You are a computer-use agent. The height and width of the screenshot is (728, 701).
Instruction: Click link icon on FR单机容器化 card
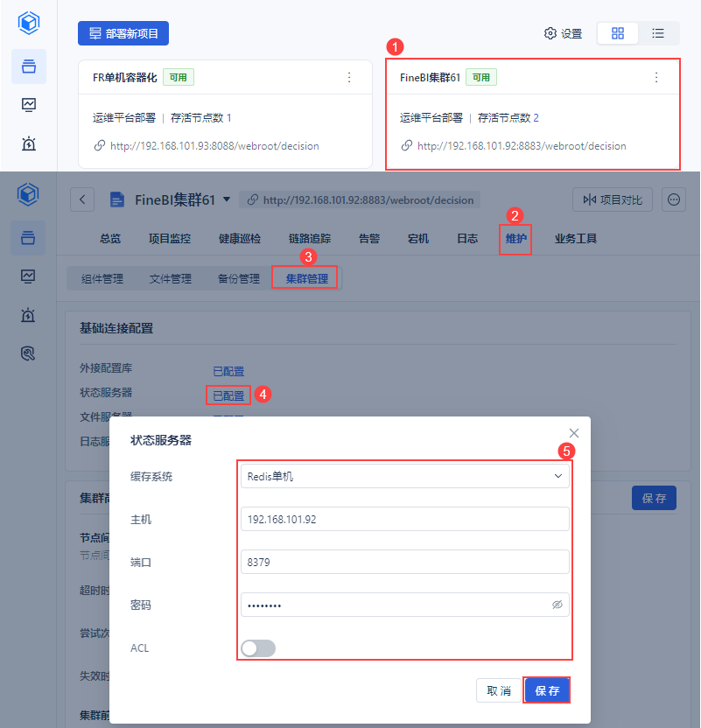coord(100,146)
